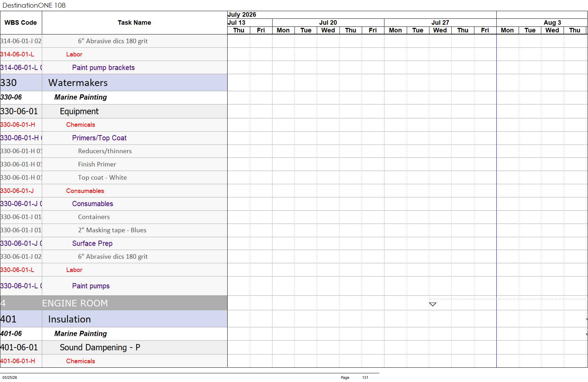Click WBS code cell 330-06-01

click(x=21, y=111)
